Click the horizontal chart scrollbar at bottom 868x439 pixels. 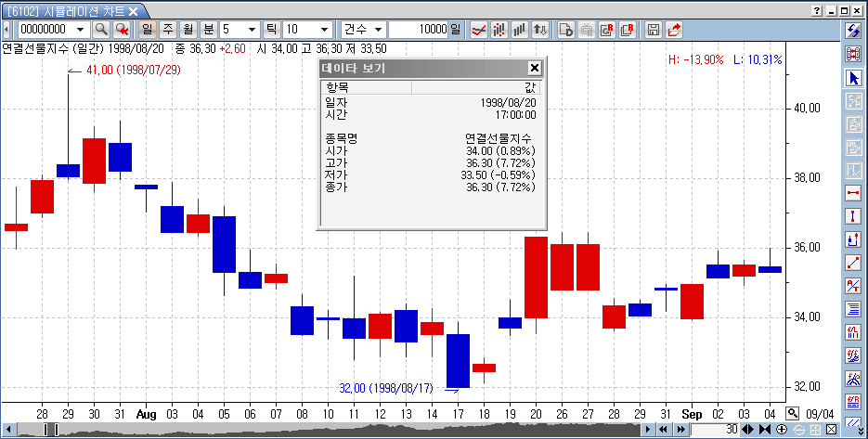tap(343, 430)
